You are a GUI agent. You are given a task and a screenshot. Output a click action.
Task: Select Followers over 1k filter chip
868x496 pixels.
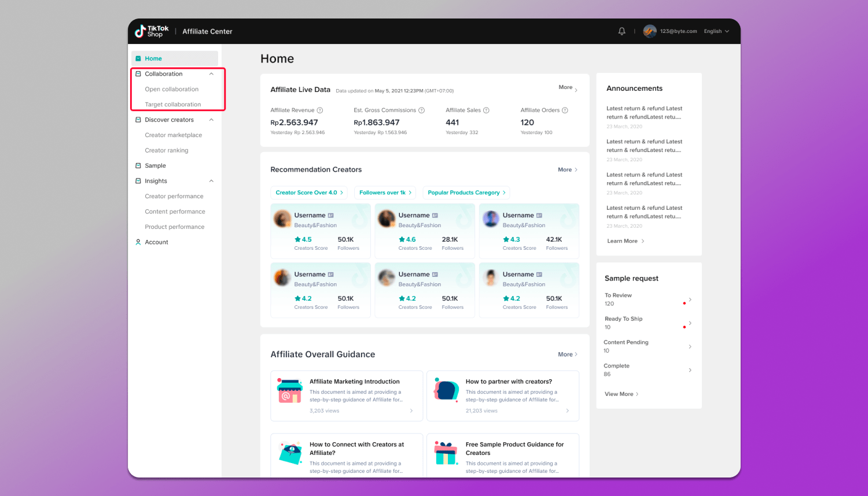tap(385, 193)
